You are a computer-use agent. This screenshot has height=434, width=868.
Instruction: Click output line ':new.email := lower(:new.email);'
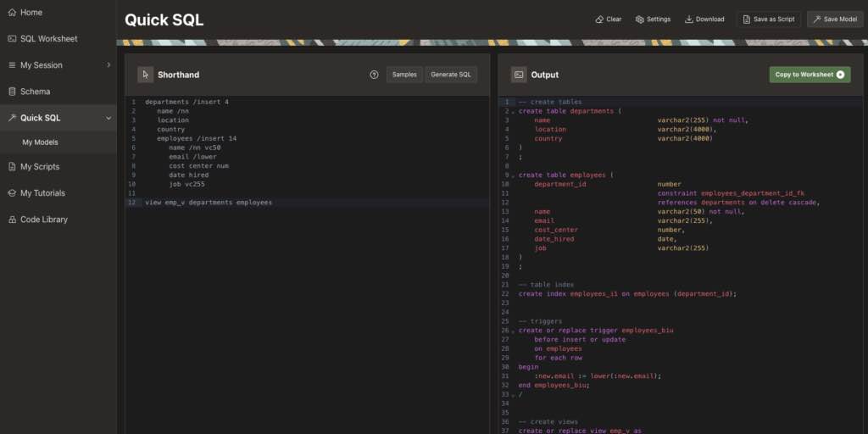coord(598,376)
